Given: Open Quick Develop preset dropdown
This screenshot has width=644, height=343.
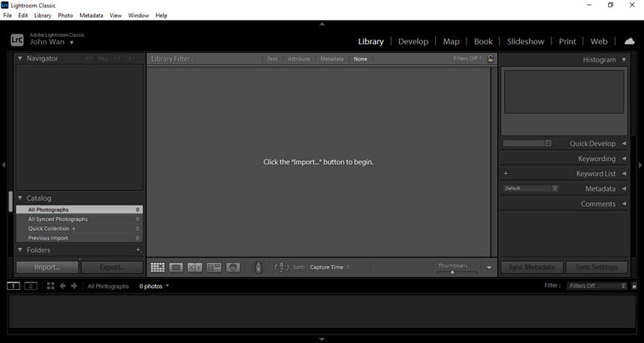Looking at the screenshot, I should (x=527, y=143).
